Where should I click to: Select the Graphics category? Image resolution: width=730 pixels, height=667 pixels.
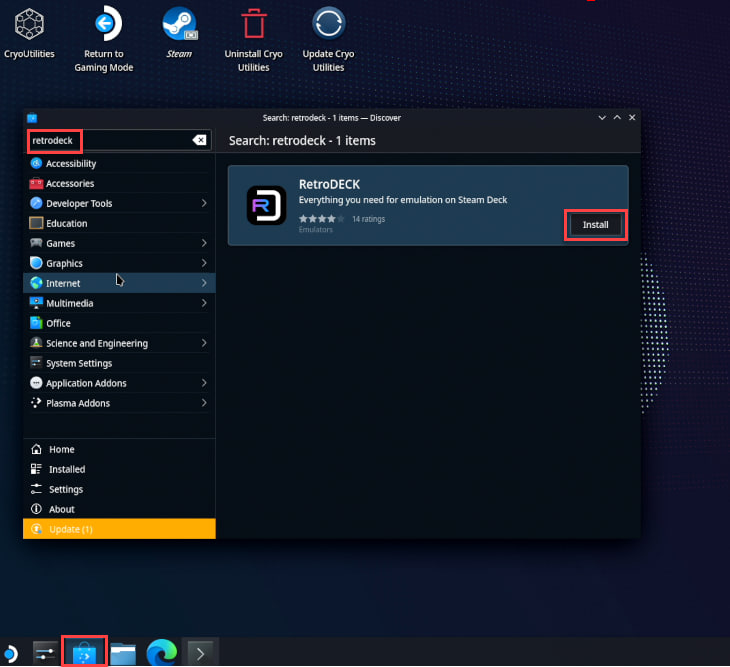pyautogui.click(x=119, y=263)
